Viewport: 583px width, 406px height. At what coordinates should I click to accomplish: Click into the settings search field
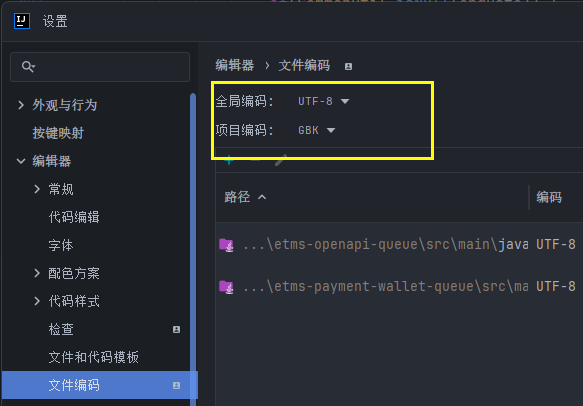click(x=100, y=67)
